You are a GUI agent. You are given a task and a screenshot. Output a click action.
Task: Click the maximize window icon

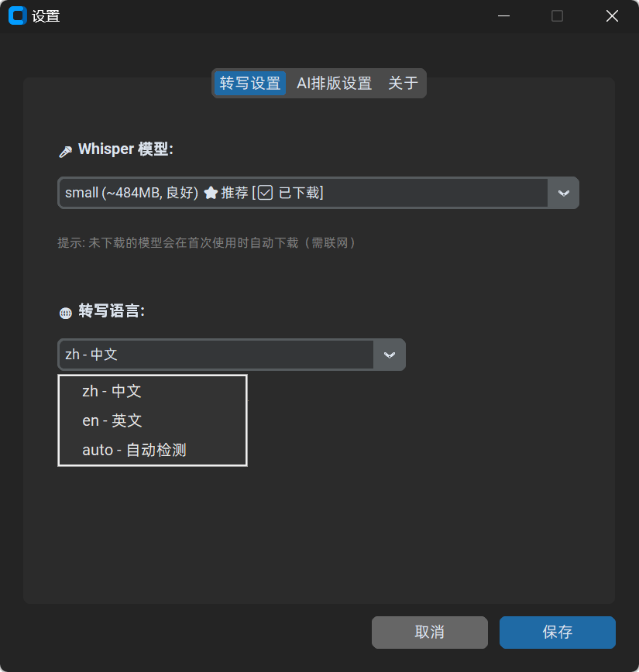tap(557, 16)
